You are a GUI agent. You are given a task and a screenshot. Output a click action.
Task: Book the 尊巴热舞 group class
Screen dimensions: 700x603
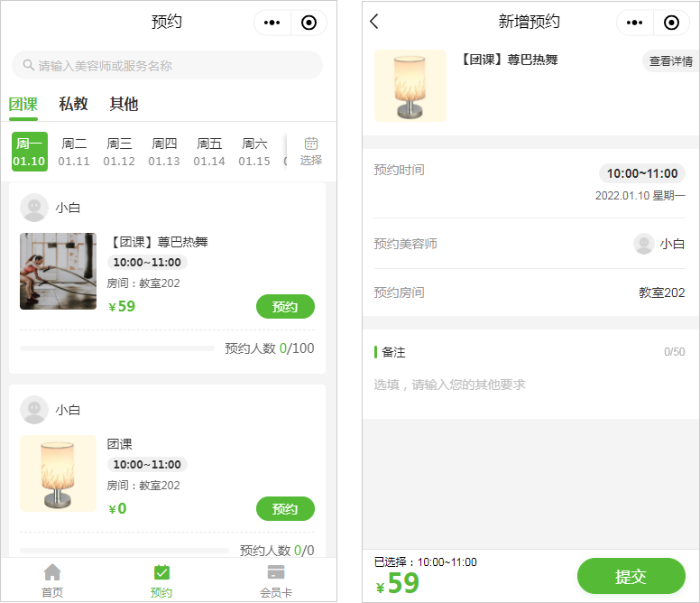pos(285,307)
